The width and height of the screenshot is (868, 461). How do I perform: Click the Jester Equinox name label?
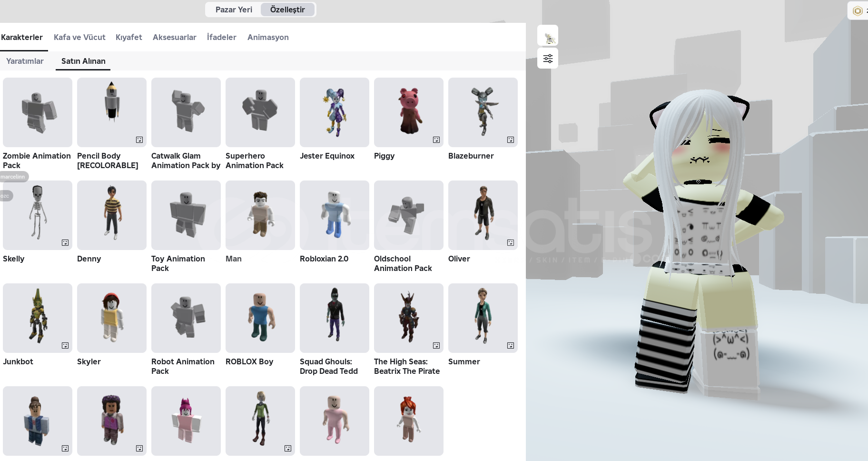pos(327,156)
